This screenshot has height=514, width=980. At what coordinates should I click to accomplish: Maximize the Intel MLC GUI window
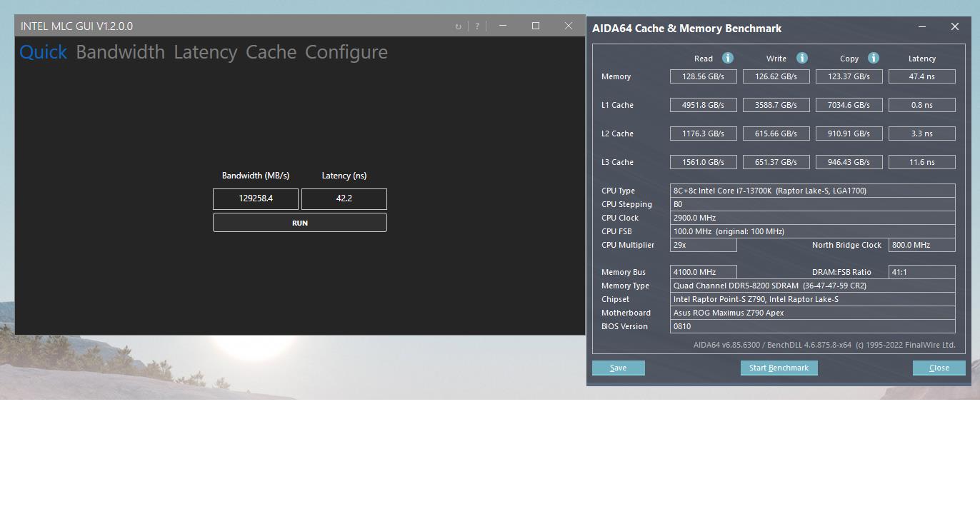click(536, 26)
